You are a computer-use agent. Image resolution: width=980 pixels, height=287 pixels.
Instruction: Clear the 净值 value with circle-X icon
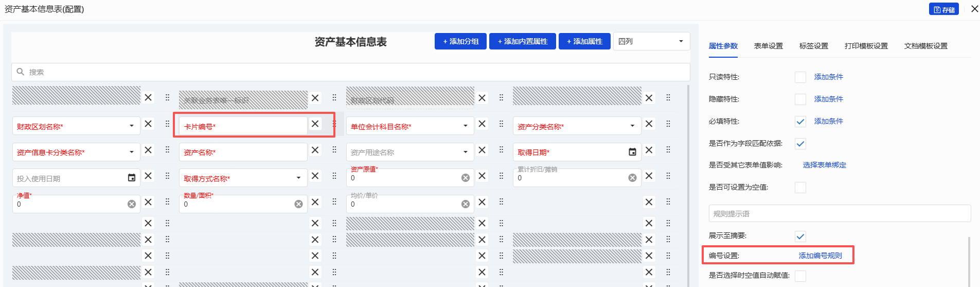pyautogui.click(x=132, y=204)
